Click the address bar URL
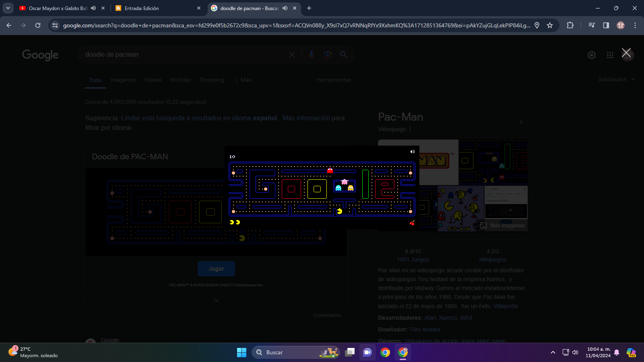This screenshot has width=644, height=362. [x=297, y=25]
